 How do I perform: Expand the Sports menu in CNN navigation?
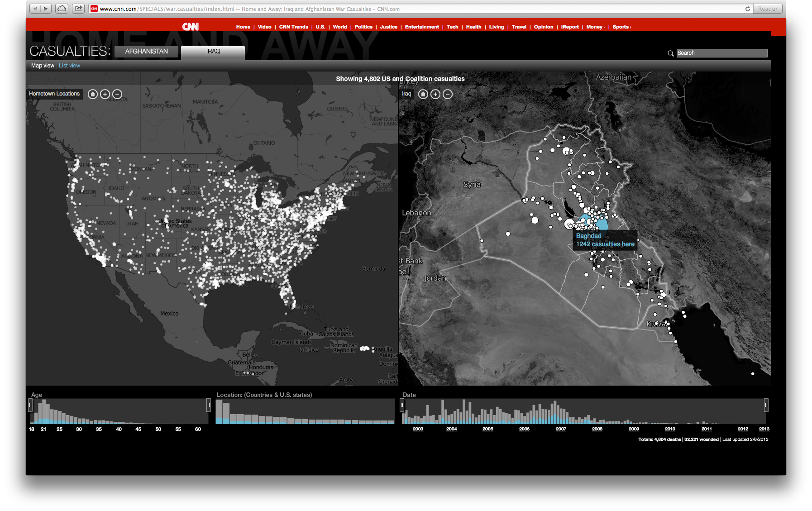(621, 27)
